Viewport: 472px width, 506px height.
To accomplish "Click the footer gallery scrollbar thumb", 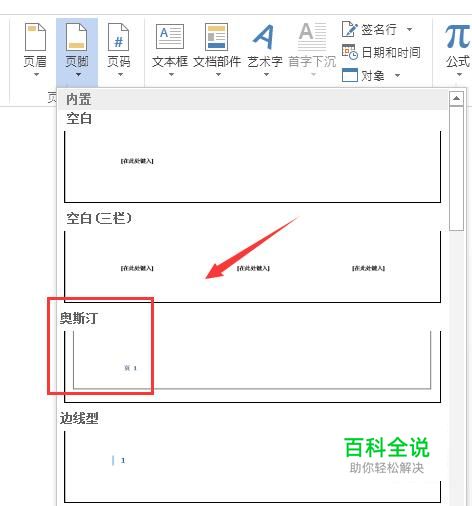I will tap(456, 168).
